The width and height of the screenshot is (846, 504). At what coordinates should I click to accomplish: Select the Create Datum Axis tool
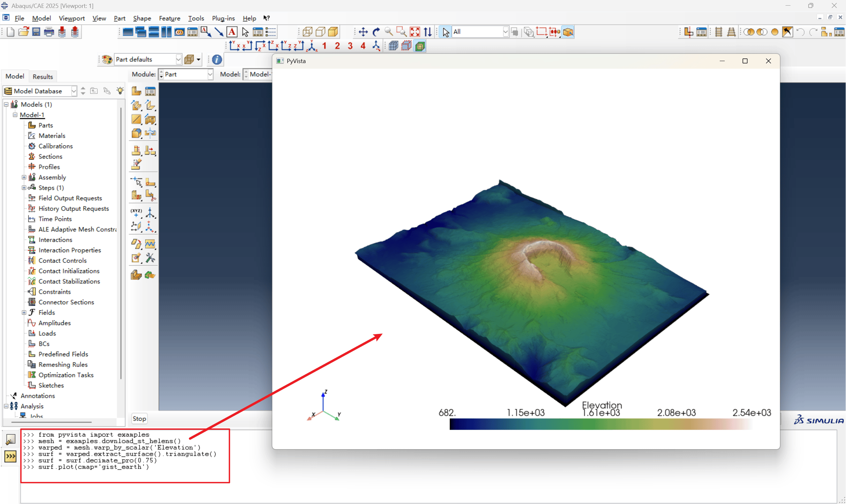(x=150, y=213)
